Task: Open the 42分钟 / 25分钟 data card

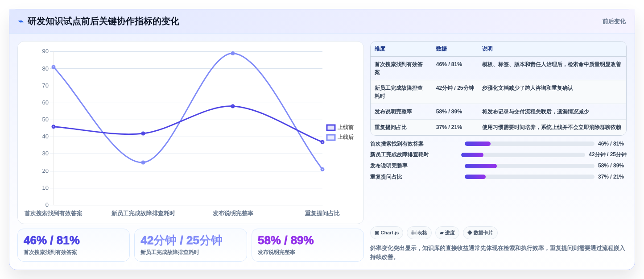Action: click(x=190, y=245)
